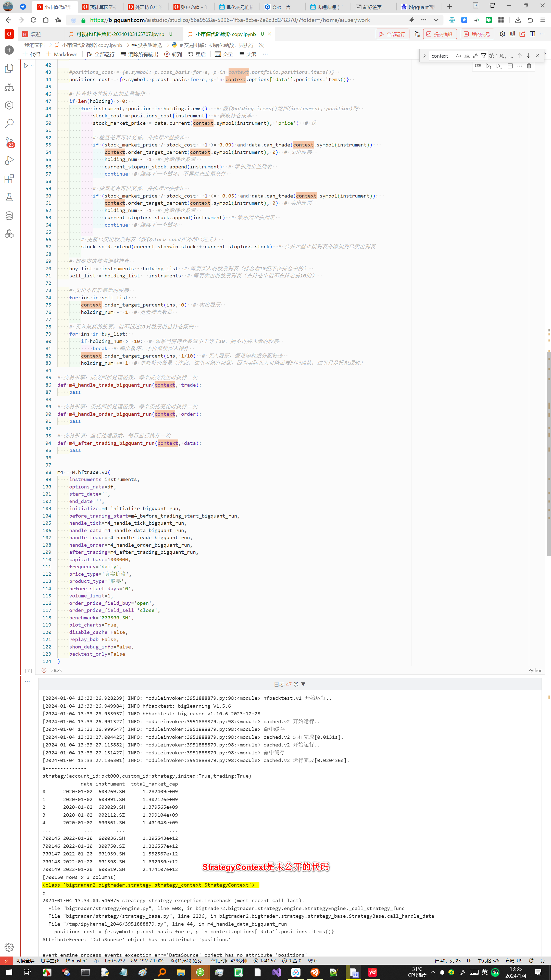Open the search sidebar icon
Viewport: 551px width, 980px height.
tap(9, 123)
